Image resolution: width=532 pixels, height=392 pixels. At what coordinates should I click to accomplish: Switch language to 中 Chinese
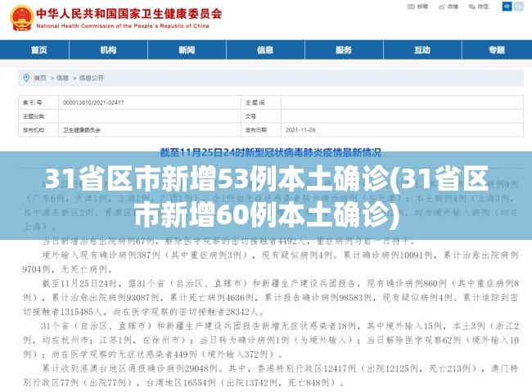pos(507,7)
